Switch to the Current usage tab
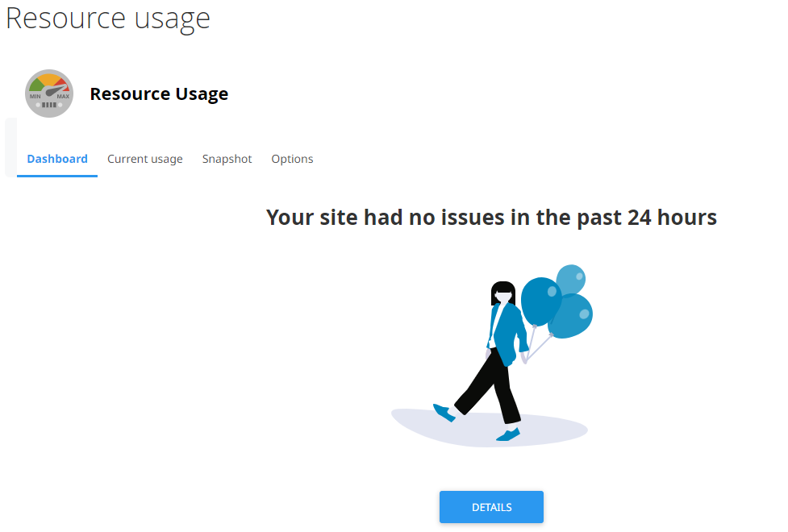 tap(145, 159)
